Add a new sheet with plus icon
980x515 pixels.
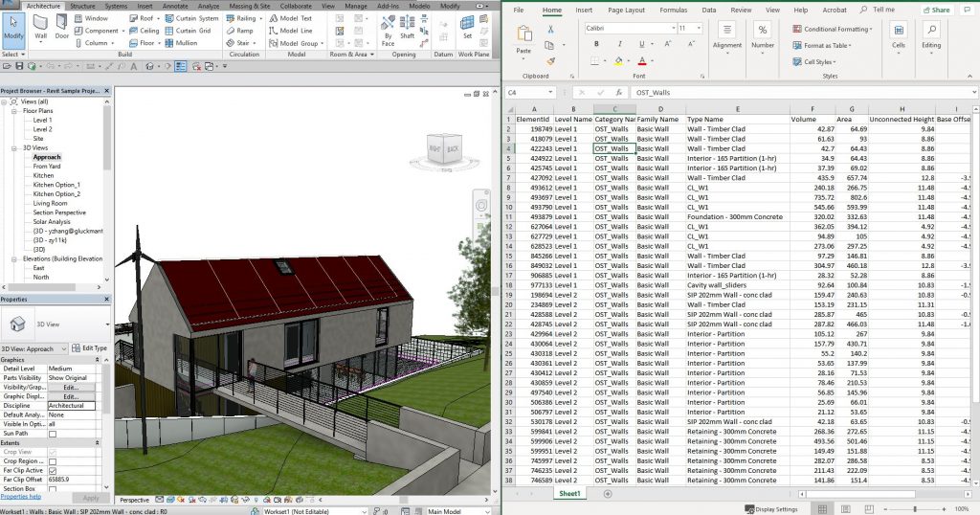[608, 494]
